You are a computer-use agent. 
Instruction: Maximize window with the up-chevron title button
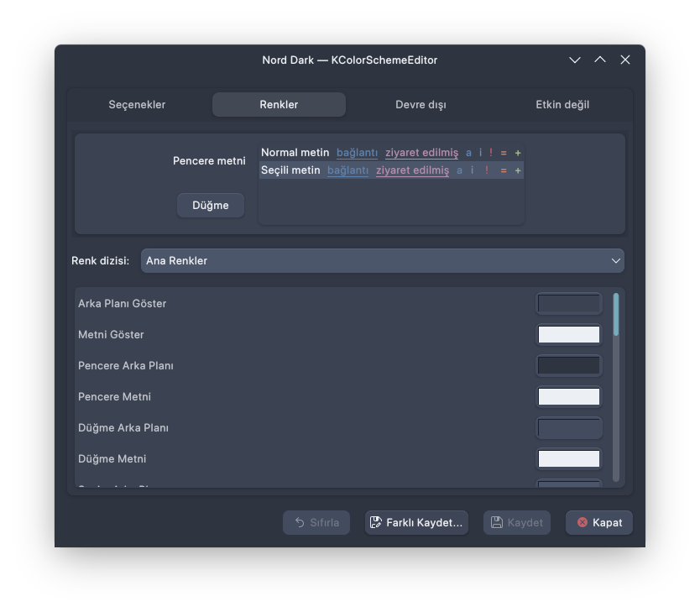pyautogui.click(x=600, y=60)
